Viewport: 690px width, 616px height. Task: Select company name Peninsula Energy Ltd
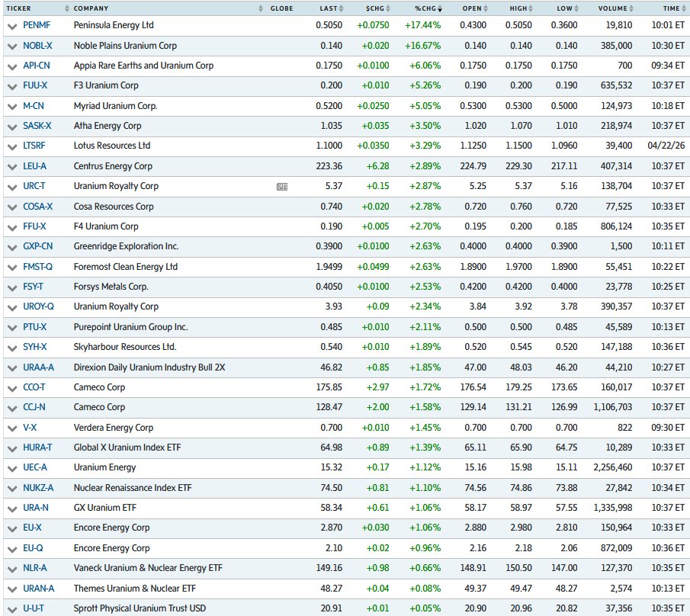pos(114,25)
